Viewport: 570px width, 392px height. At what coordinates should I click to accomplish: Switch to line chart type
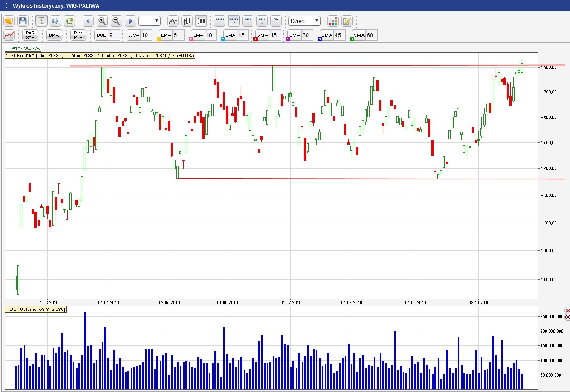pos(173,21)
